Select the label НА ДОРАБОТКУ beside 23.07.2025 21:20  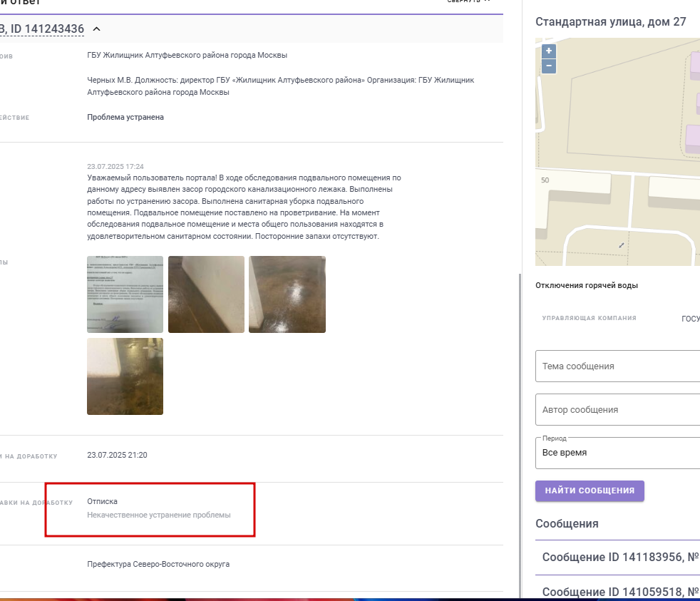coord(31,456)
